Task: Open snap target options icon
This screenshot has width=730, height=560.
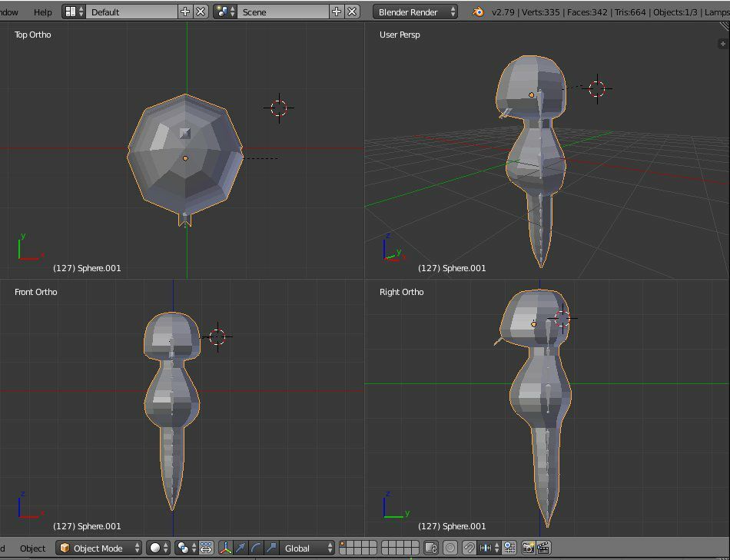Action: tap(509, 548)
